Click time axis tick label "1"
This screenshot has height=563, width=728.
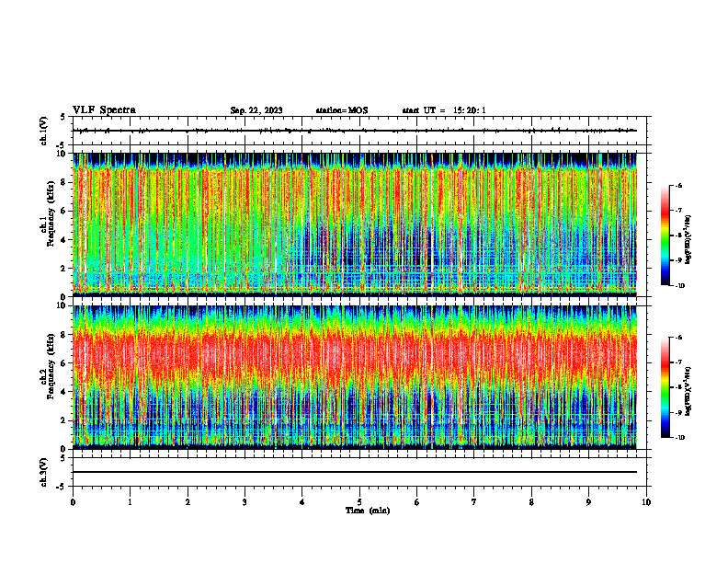[x=130, y=502]
